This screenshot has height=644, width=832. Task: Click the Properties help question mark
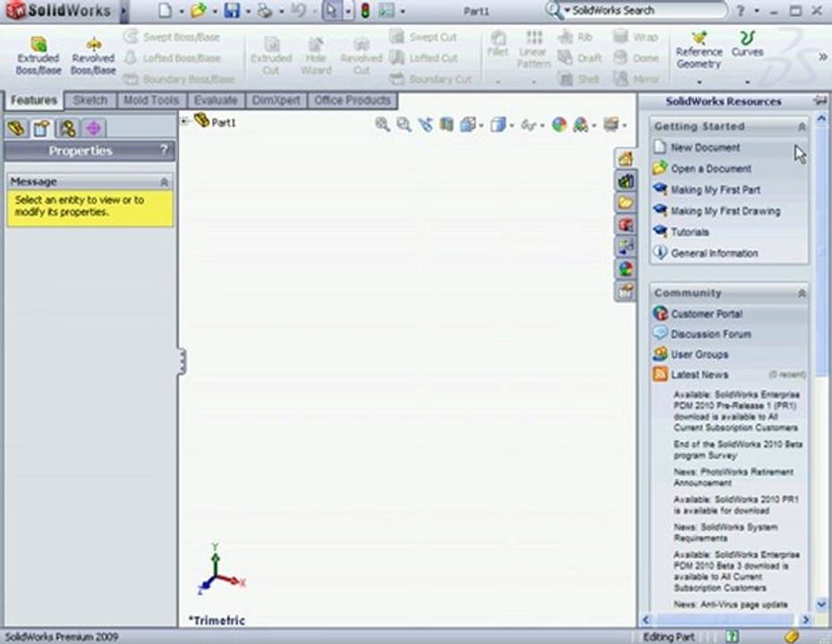tap(164, 150)
